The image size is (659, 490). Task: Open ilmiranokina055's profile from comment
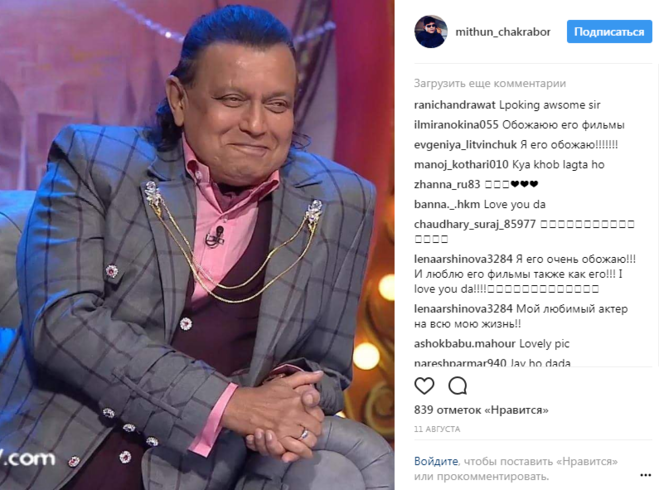point(456,125)
